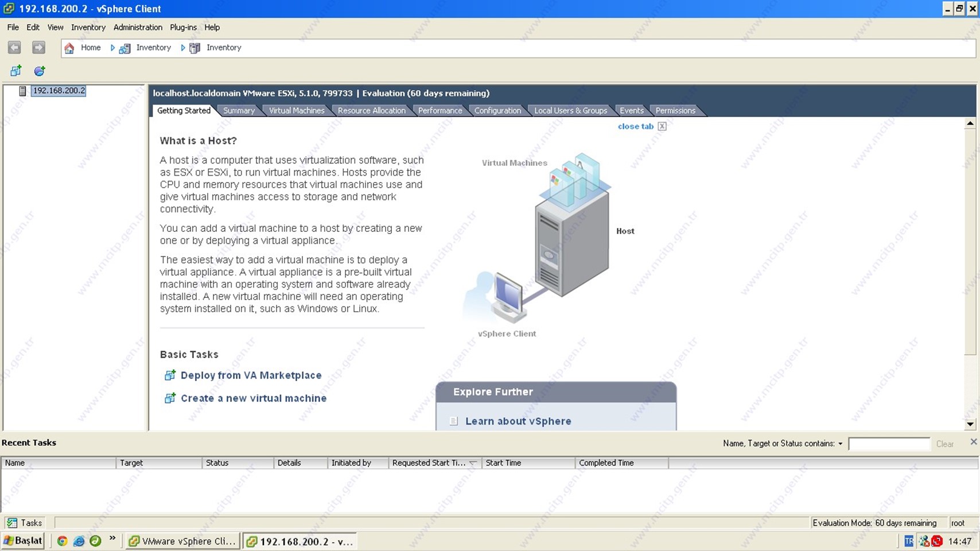Click the navigate Back arrow button
The width and height of the screenshot is (980, 551).
[14, 48]
